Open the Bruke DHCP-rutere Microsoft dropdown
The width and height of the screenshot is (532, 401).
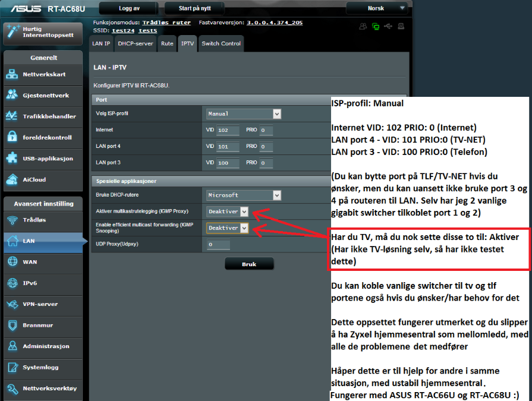(x=244, y=195)
